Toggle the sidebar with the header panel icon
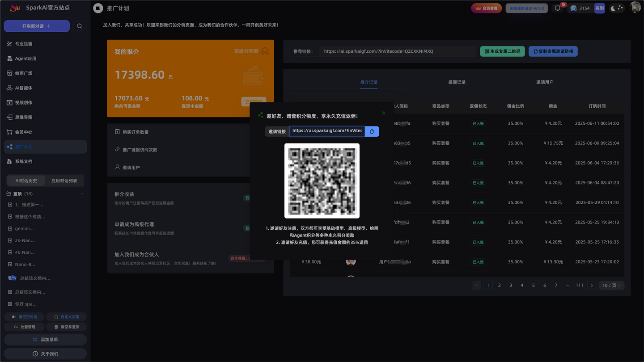644x362 pixels. (x=98, y=8)
